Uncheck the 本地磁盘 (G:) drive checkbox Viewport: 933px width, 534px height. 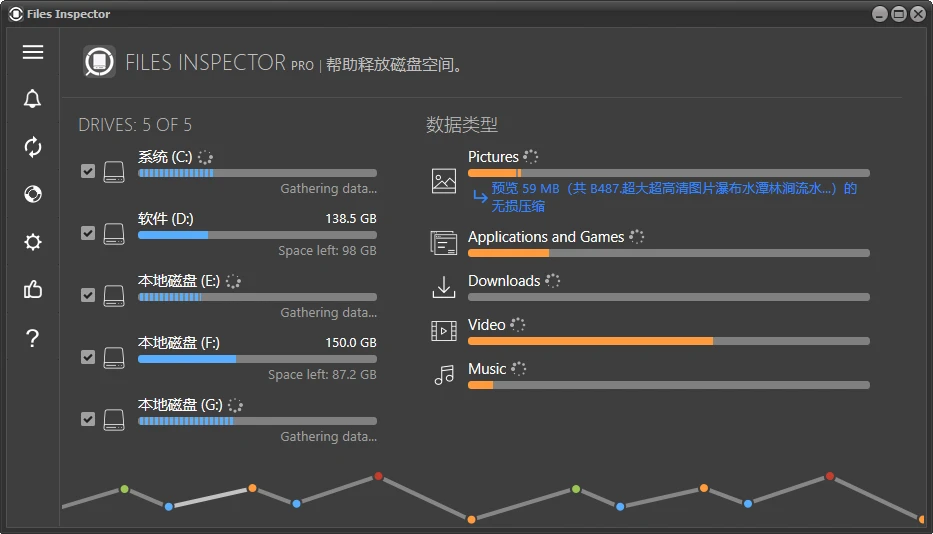click(88, 419)
